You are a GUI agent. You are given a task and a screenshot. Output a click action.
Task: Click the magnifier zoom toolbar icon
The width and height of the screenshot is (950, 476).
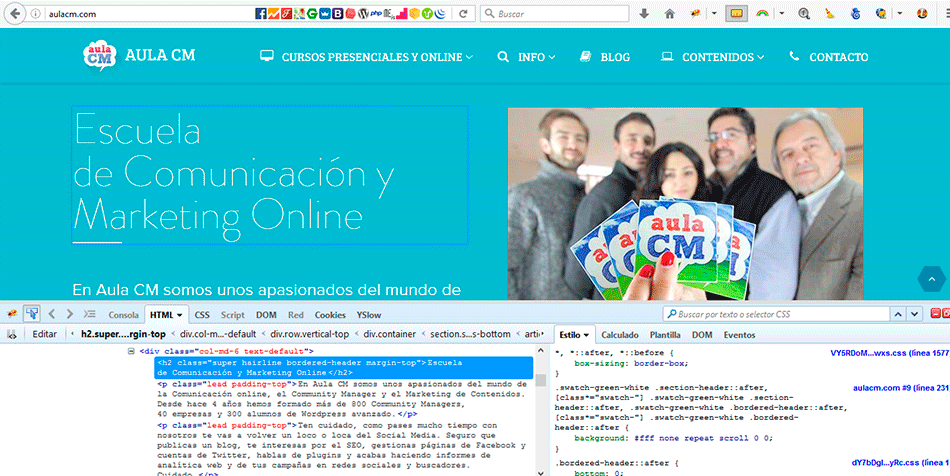pos(804,13)
